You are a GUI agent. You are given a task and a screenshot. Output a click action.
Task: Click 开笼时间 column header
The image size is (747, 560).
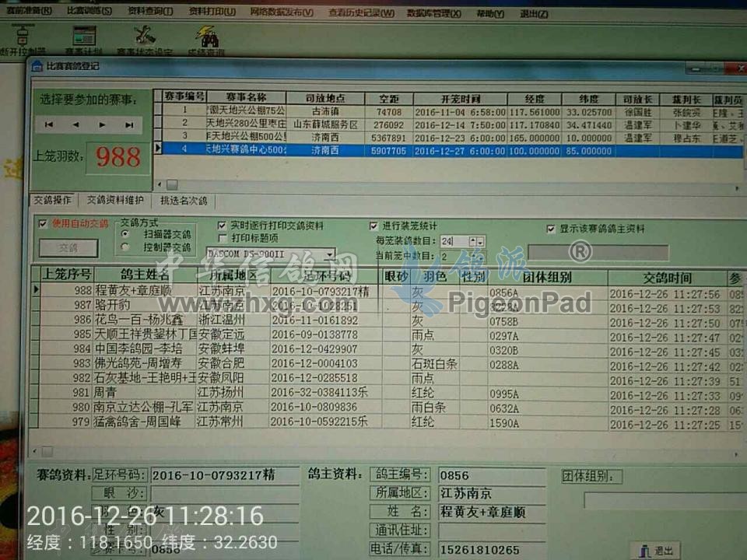(x=460, y=99)
